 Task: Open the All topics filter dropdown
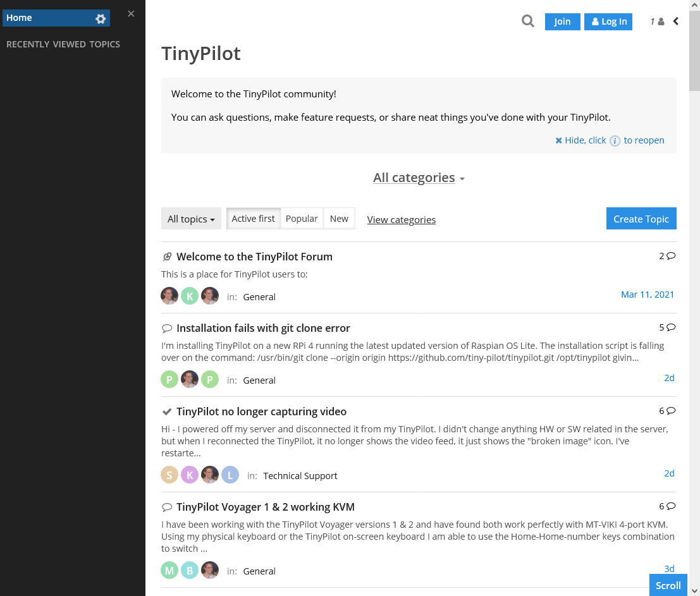click(x=191, y=219)
